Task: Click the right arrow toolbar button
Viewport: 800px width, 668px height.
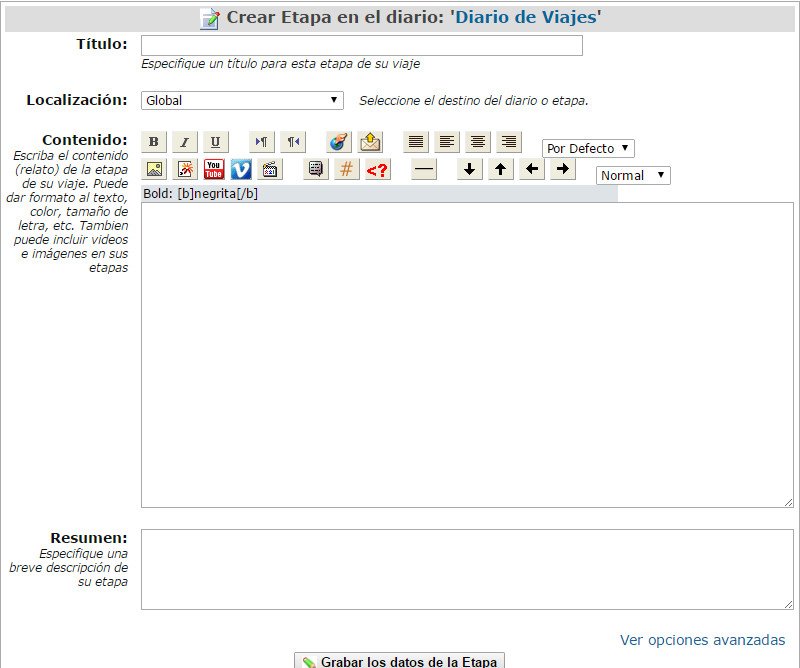Action: click(x=563, y=169)
